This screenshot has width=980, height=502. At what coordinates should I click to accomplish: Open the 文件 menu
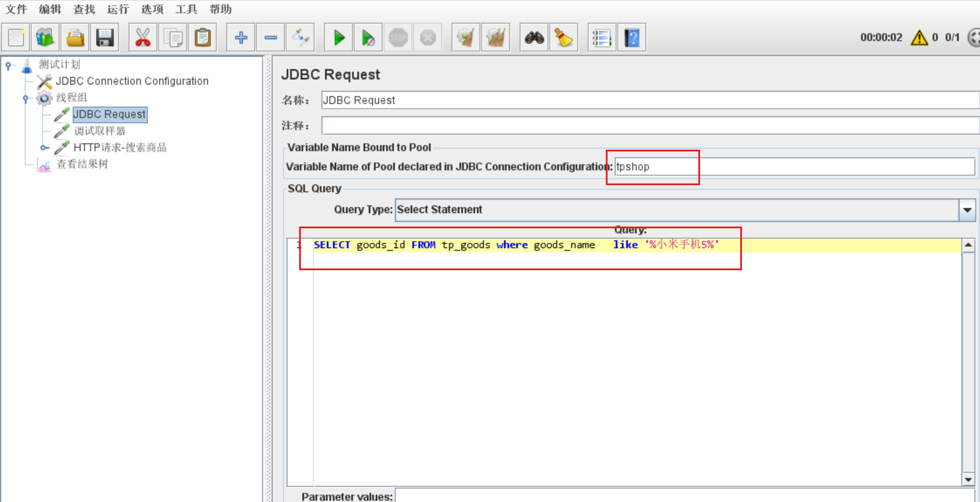point(16,9)
